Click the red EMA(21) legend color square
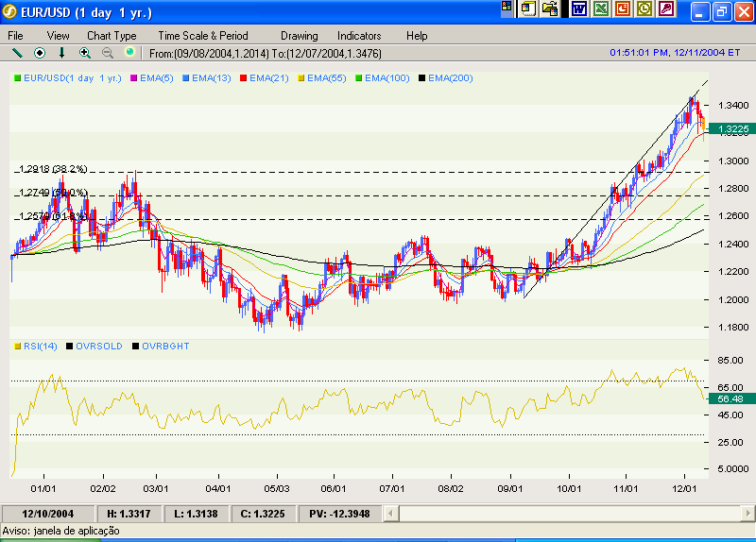756x542 pixels. point(243,77)
